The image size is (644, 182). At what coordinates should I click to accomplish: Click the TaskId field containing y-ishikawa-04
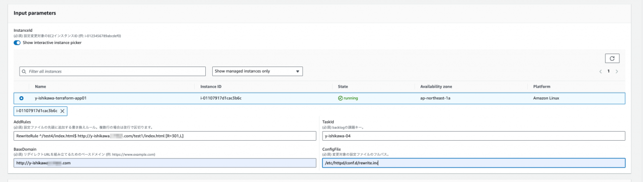[x=473, y=136]
